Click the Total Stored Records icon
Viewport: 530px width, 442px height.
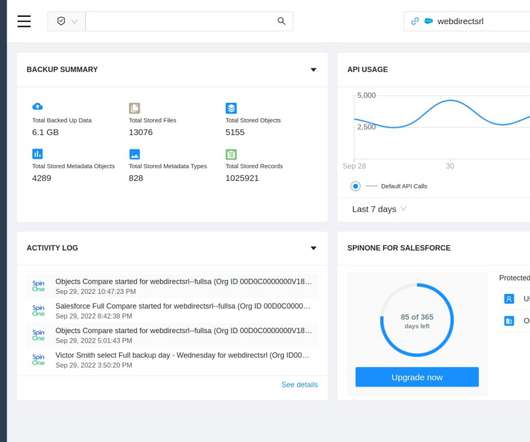click(231, 154)
